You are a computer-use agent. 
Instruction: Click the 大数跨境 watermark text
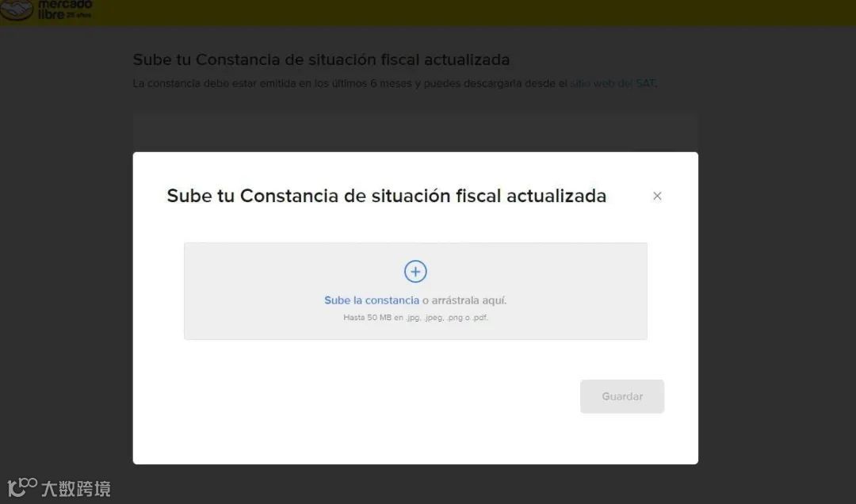76,489
